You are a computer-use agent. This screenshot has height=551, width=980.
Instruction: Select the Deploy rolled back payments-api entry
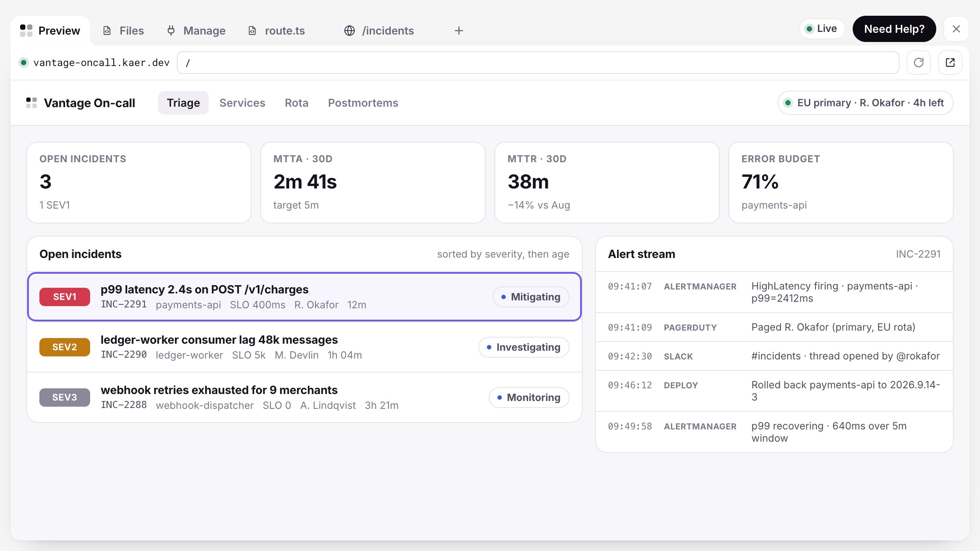(x=774, y=391)
